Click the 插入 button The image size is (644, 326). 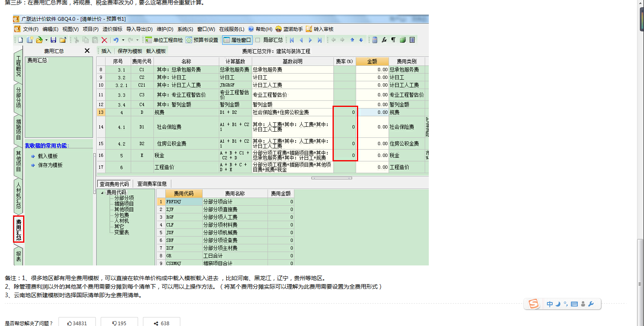(x=106, y=51)
